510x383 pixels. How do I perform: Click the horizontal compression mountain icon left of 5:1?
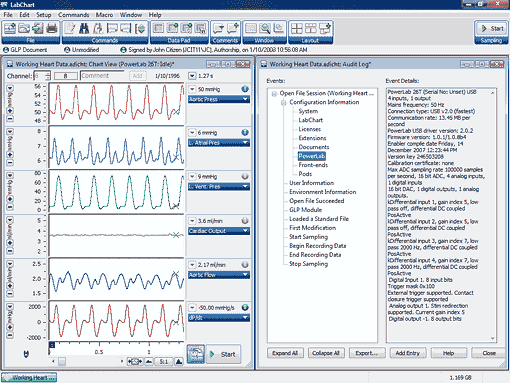(x=149, y=361)
